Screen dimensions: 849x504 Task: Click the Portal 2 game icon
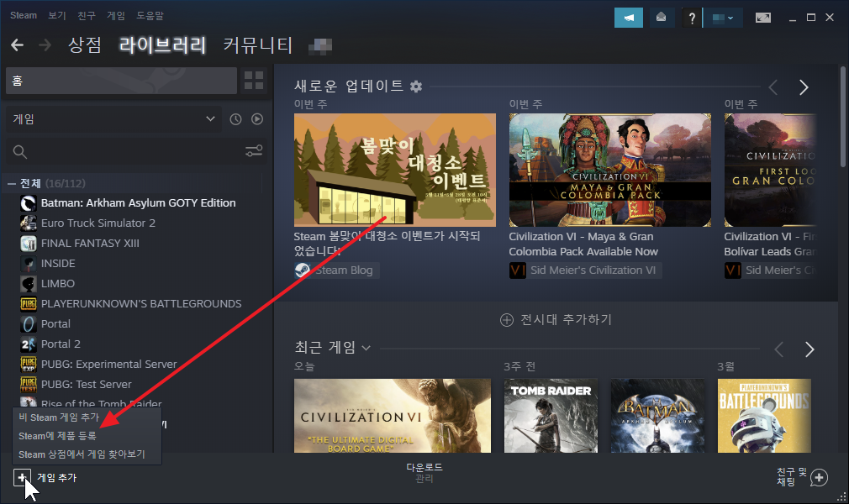tap(28, 344)
